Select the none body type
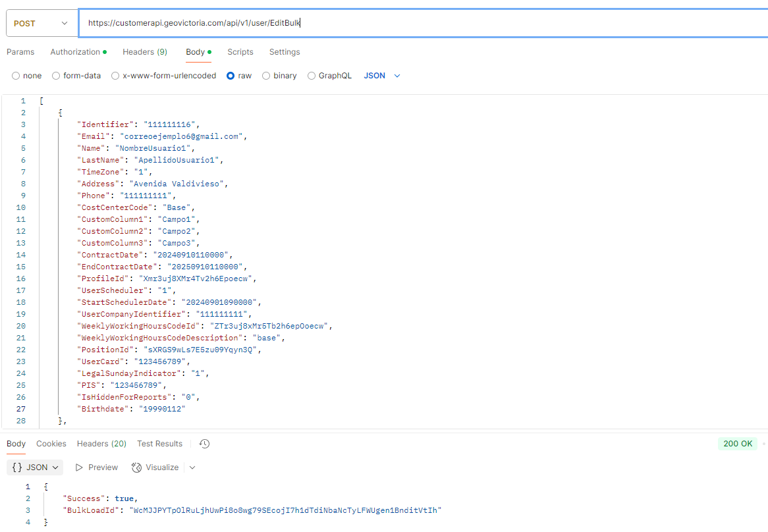 16,76
